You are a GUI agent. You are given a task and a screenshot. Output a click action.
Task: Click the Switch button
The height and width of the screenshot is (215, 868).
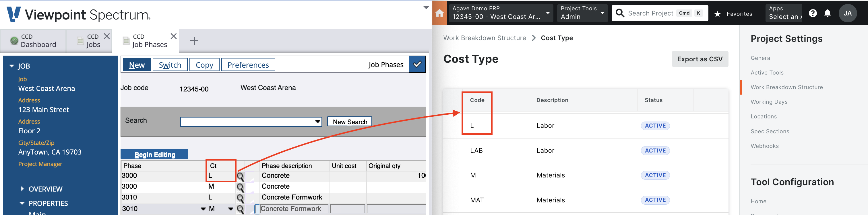click(170, 64)
